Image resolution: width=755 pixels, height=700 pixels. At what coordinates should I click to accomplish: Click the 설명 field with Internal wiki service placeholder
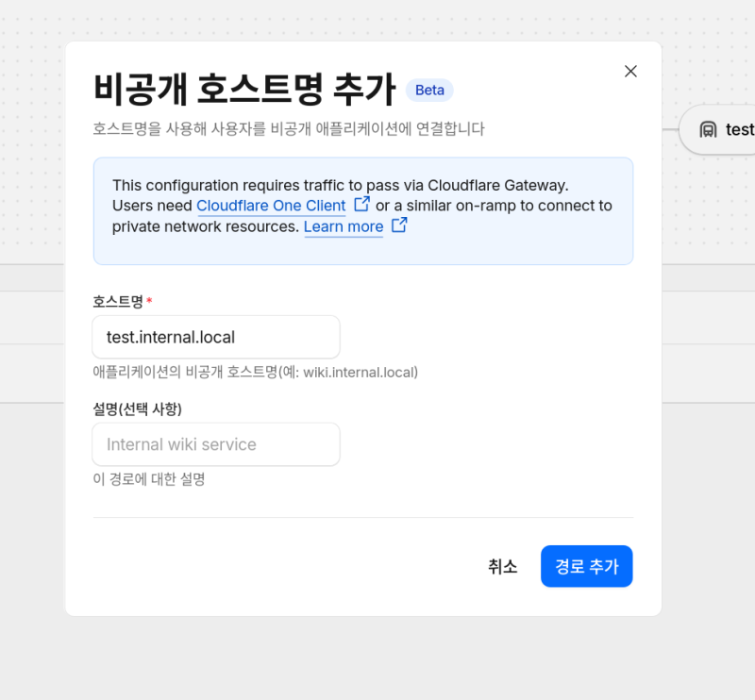pyautogui.click(x=216, y=444)
